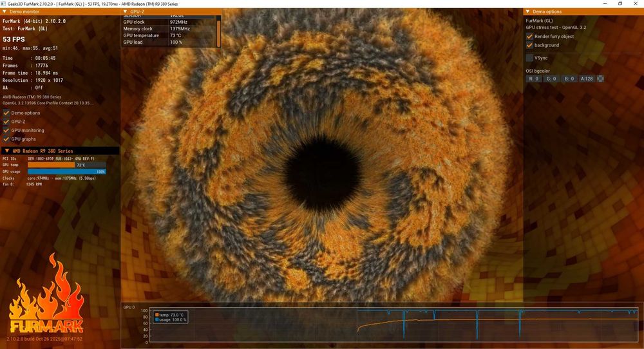Click the 972MHz value in GPU-Z

click(x=178, y=22)
